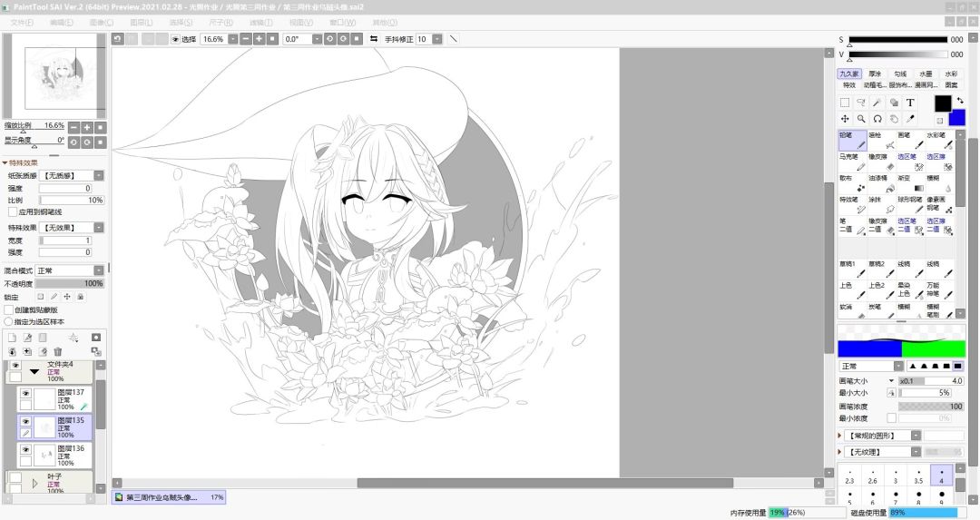
Task: Switch to the 厚涂 brush group
Action: [x=875, y=74]
